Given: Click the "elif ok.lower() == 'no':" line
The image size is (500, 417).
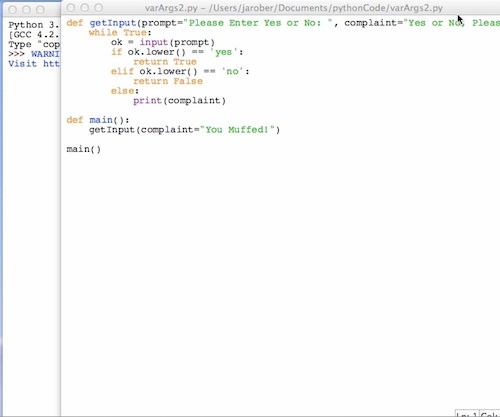Looking at the screenshot, I should pos(180,71).
